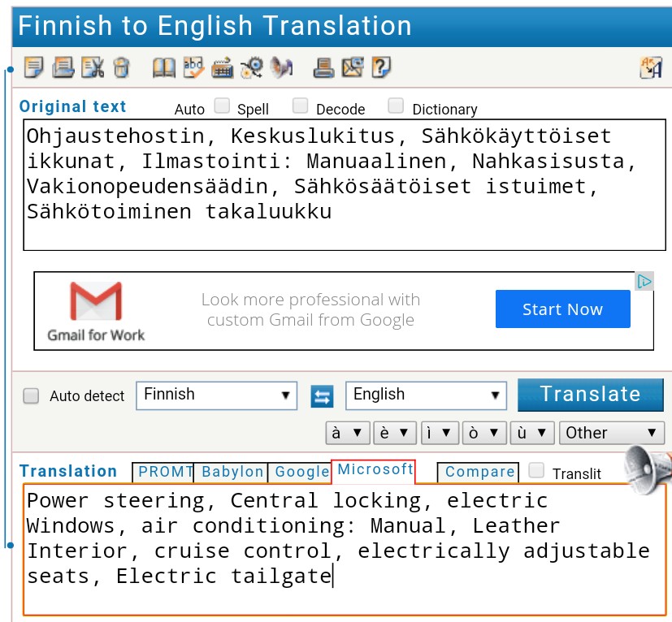Click the printer icon in the toolbar
The height and width of the screenshot is (622, 672).
323,67
